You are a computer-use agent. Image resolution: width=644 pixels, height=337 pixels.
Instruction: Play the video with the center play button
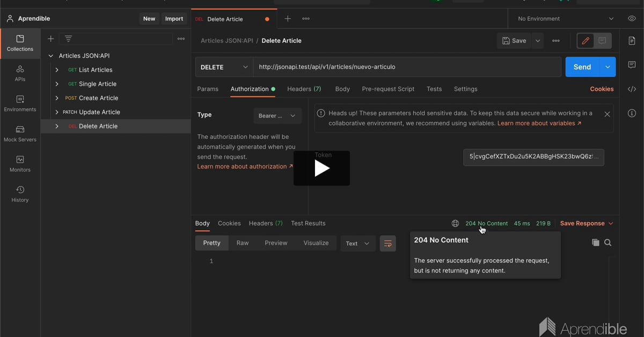(x=321, y=169)
